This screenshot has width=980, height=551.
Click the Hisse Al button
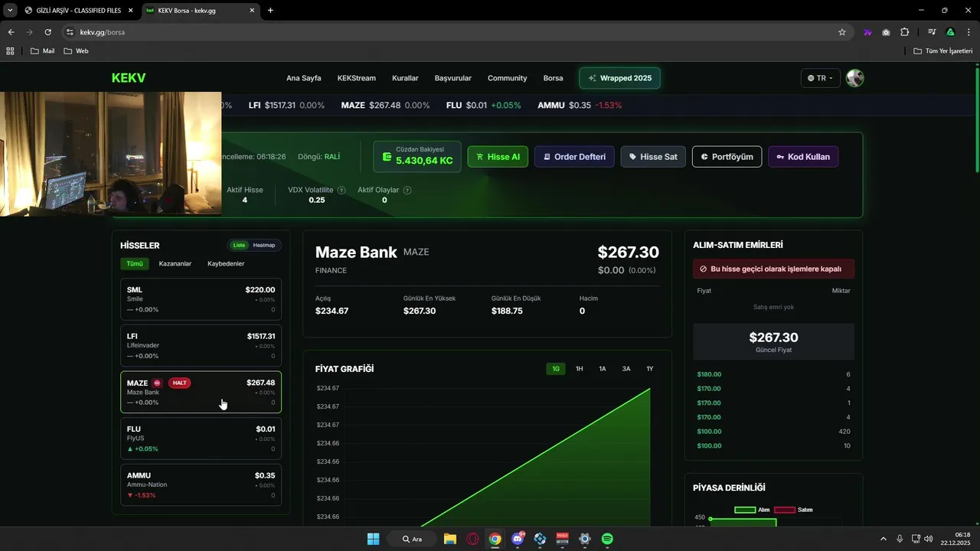point(498,157)
